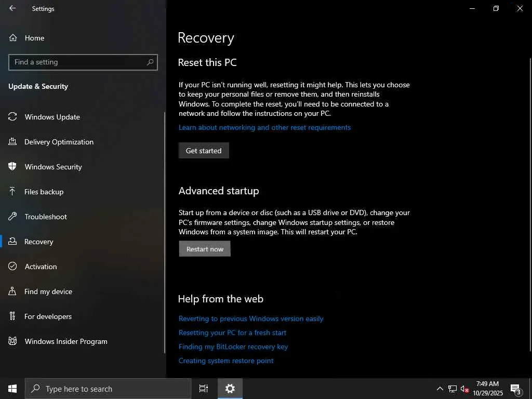This screenshot has width=532, height=399.
Task: Go to Files backup settings
Action: pos(44,192)
